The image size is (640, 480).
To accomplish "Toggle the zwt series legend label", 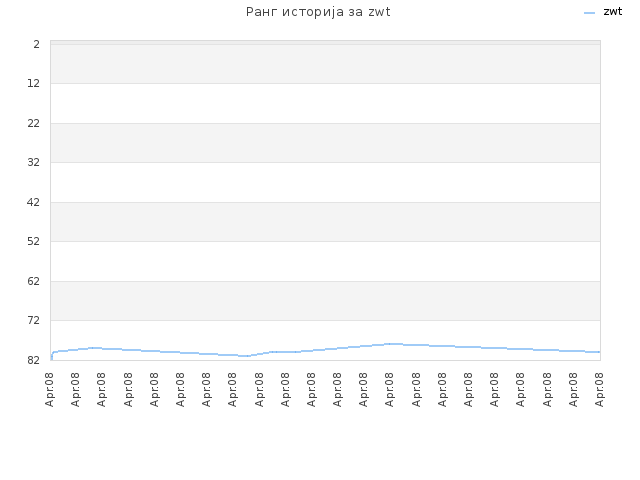I will [x=613, y=11].
